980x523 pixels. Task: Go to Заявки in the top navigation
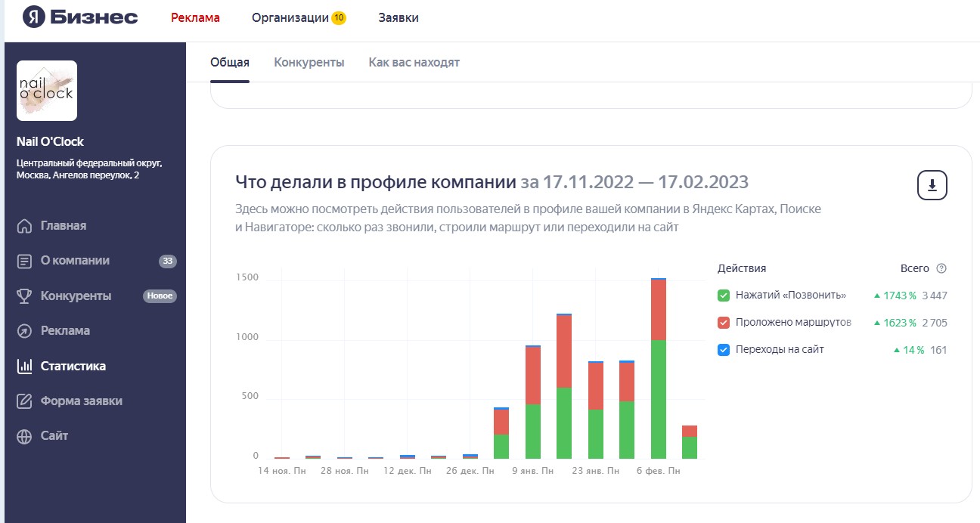pyautogui.click(x=399, y=17)
